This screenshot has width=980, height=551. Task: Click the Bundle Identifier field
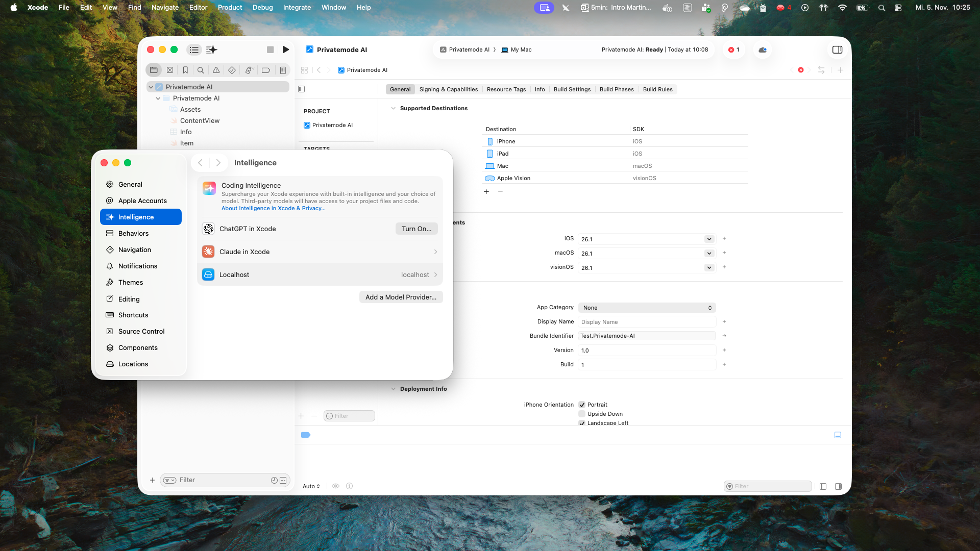pos(647,336)
